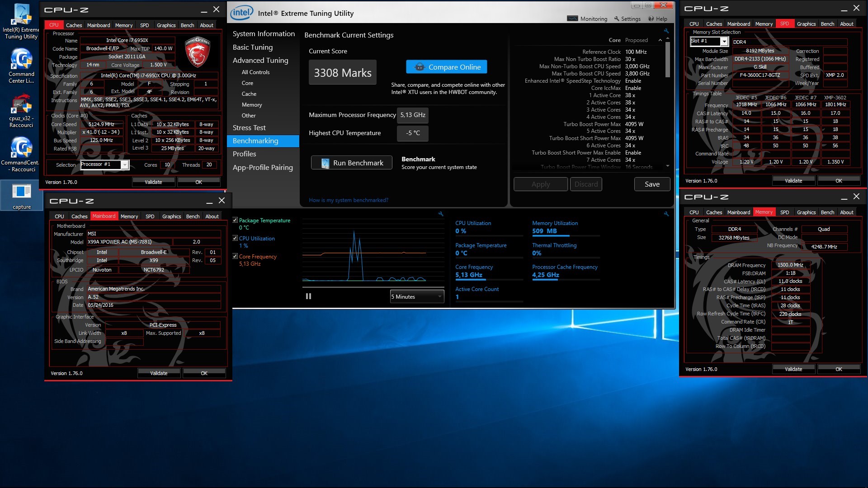868x488 pixels.
Task: Toggle Package Temperature graph checkbox
Action: click(x=235, y=221)
